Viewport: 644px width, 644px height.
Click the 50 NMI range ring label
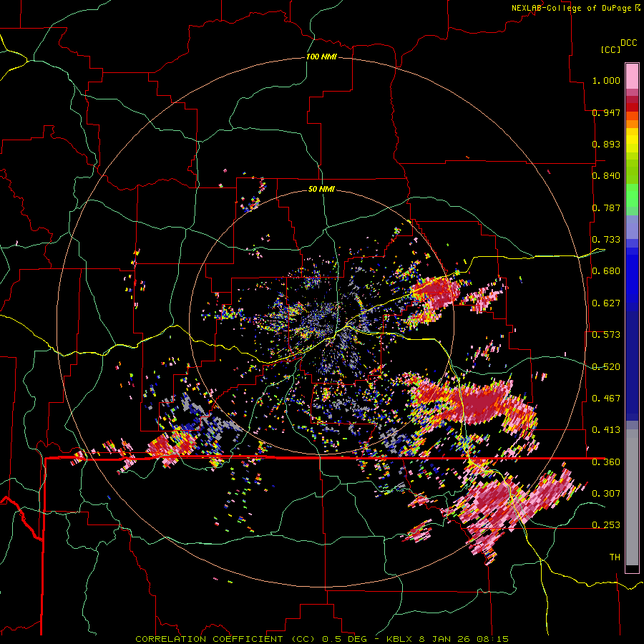(x=321, y=189)
